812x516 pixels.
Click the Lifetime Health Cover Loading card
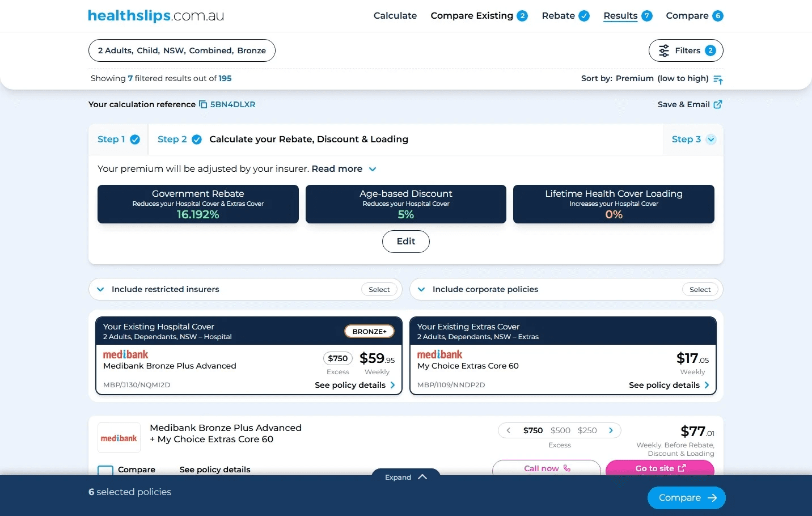coord(614,204)
